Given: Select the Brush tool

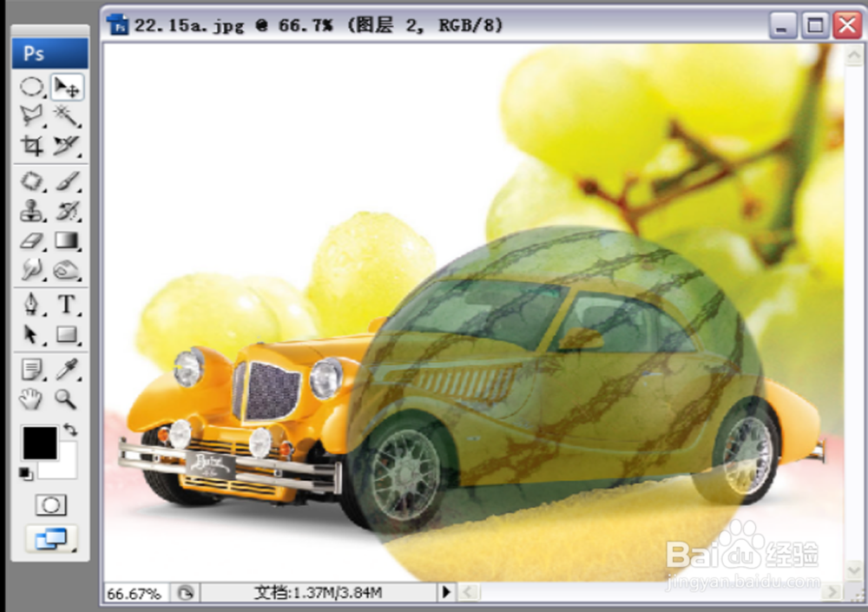Looking at the screenshot, I should coord(67,181).
